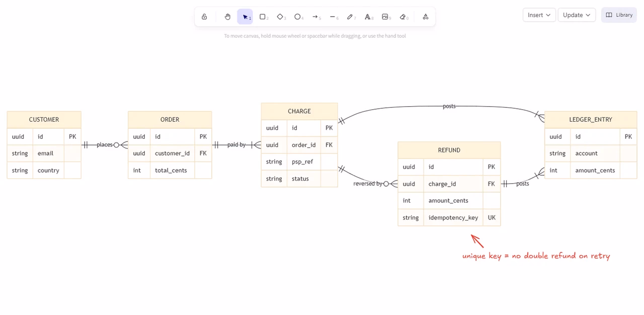This screenshot has width=644, height=315.
Task: Click the 'FK' marker in the REFUND table
Action: tap(492, 184)
